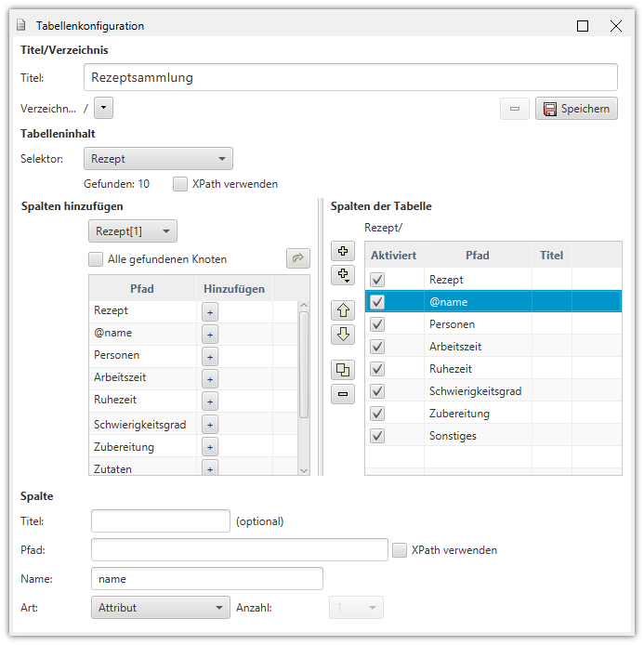644x645 pixels.
Task: Add the Ruhezeit path with plus button
Action: pyautogui.click(x=210, y=401)
